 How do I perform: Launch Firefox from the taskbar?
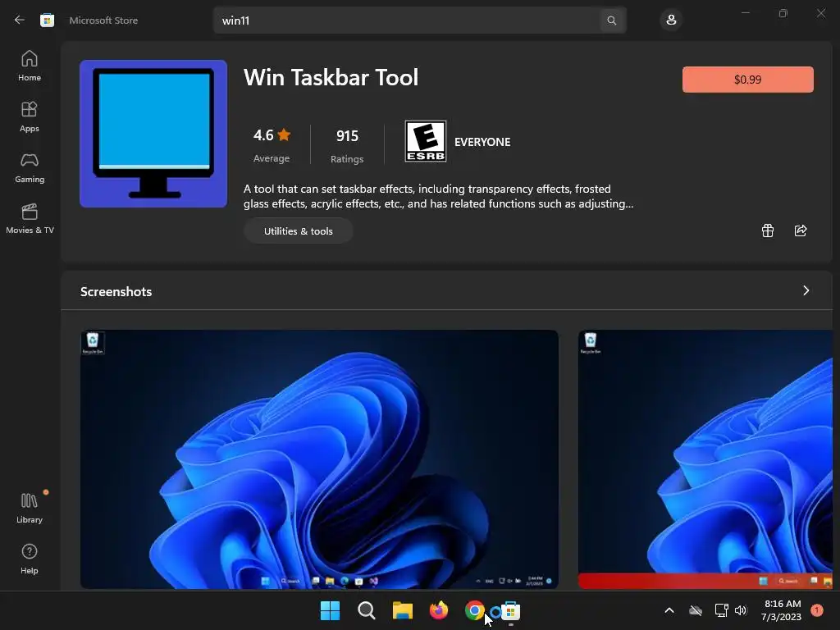439,610
